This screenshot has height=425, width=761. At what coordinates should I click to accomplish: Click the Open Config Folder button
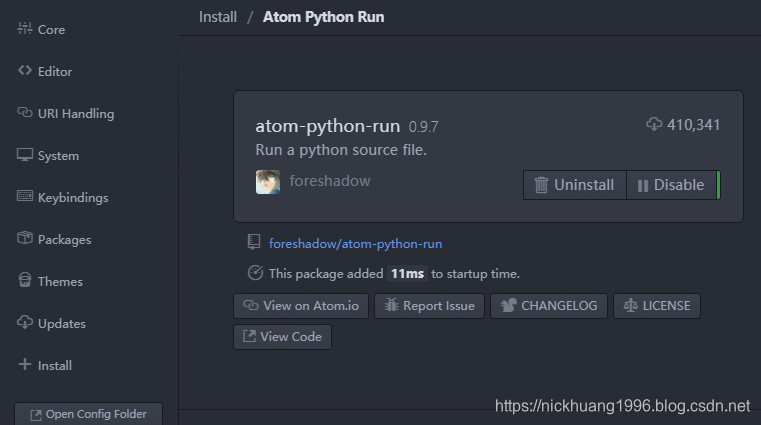coord(88,414)
